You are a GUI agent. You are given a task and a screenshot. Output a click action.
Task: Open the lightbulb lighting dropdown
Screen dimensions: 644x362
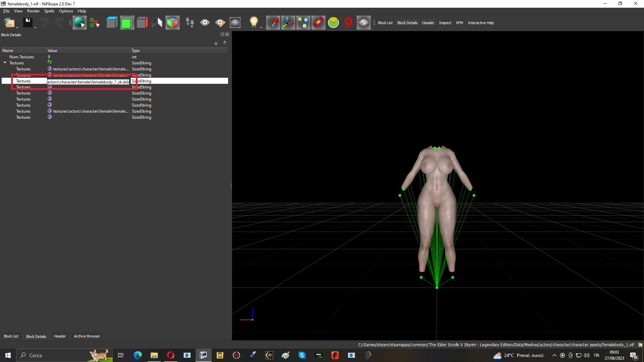(261, 27)
